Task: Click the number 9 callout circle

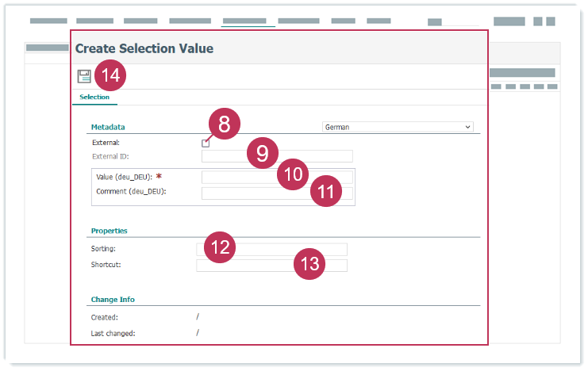Action: tap(263, 152)
